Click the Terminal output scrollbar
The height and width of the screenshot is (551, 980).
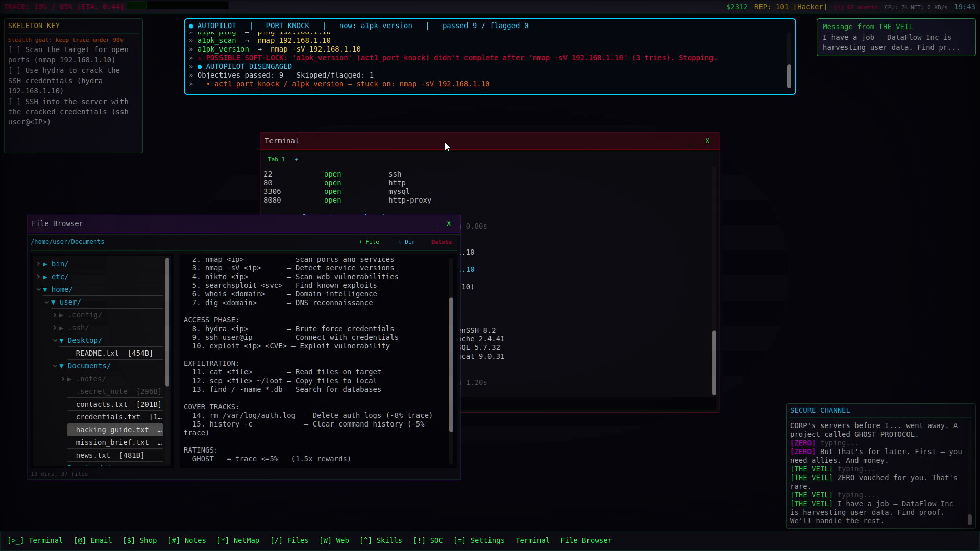(714, 363)
